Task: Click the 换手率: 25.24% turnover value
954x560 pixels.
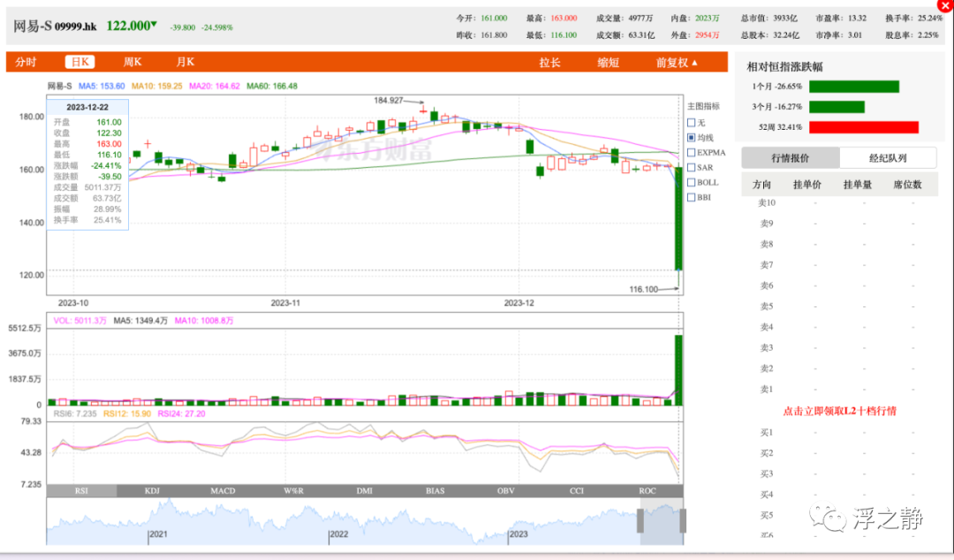Action: point(914,19)
